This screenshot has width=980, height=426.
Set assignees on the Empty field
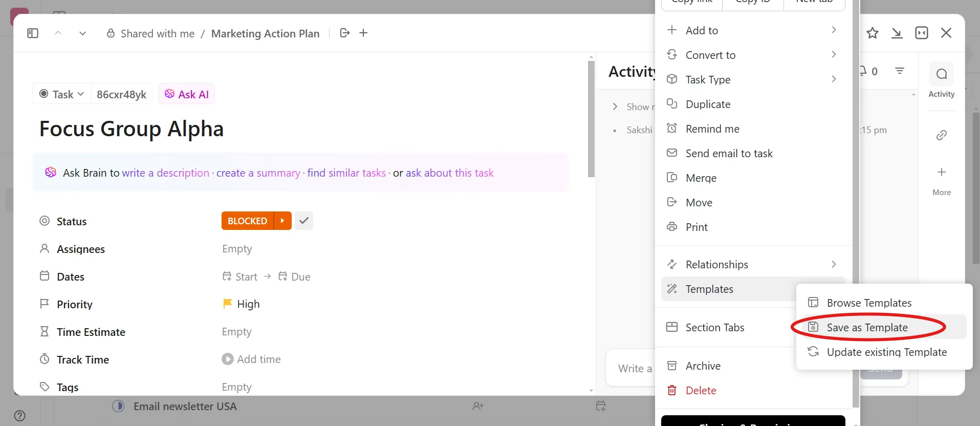tap(237, 249)
